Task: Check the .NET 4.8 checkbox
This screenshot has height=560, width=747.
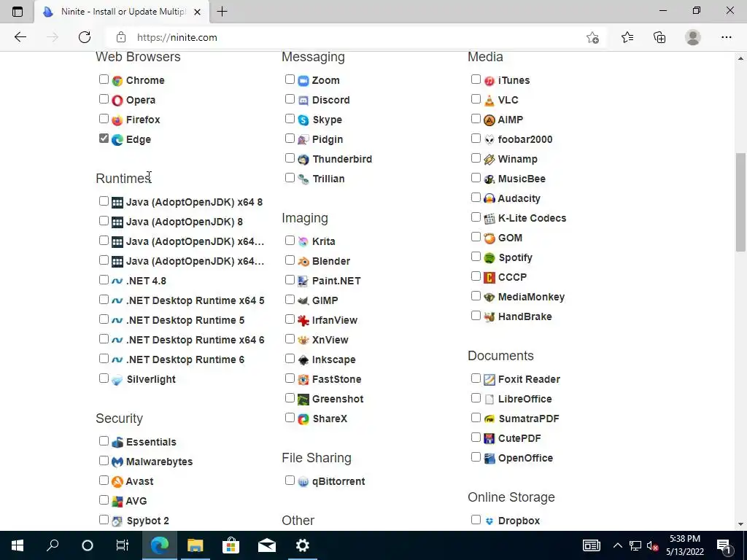Action: point(104,279)
